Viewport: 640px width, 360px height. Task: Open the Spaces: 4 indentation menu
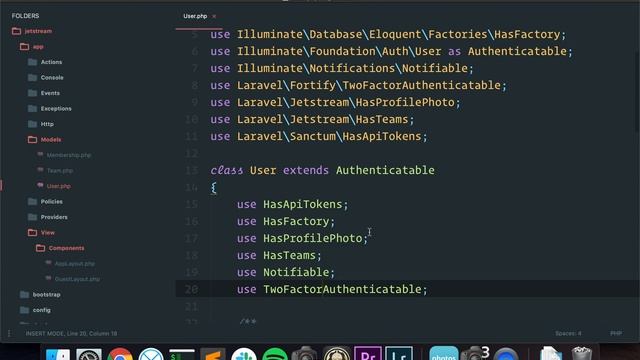568,333
